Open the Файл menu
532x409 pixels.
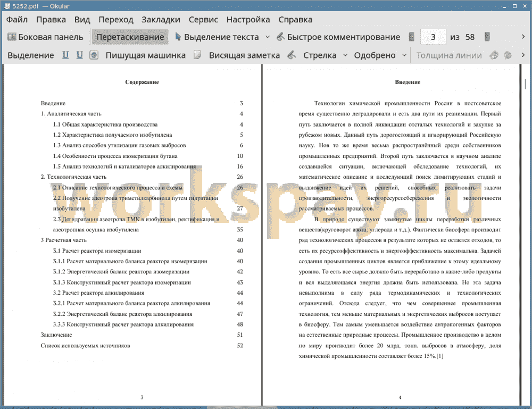click(17, 20)
